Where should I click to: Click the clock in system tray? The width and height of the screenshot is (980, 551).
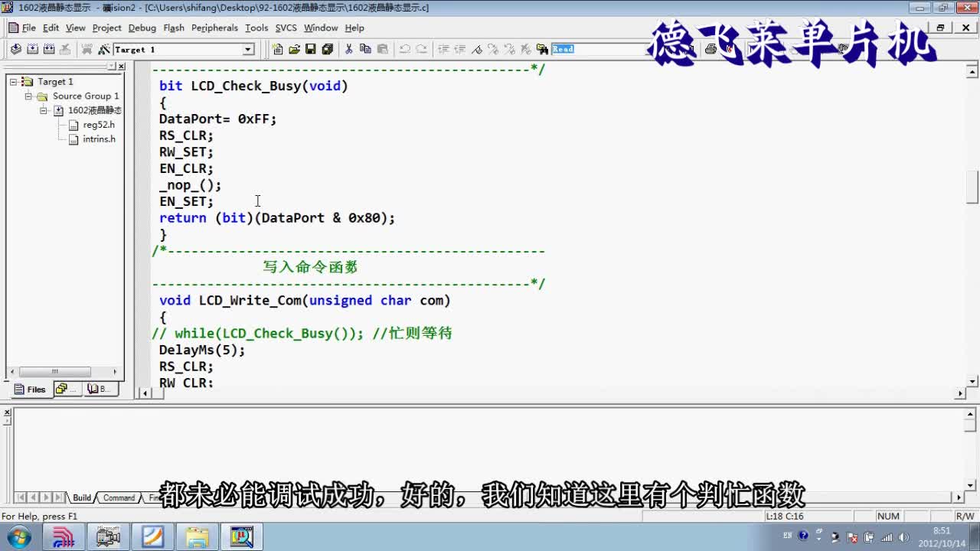click(941, 536)
